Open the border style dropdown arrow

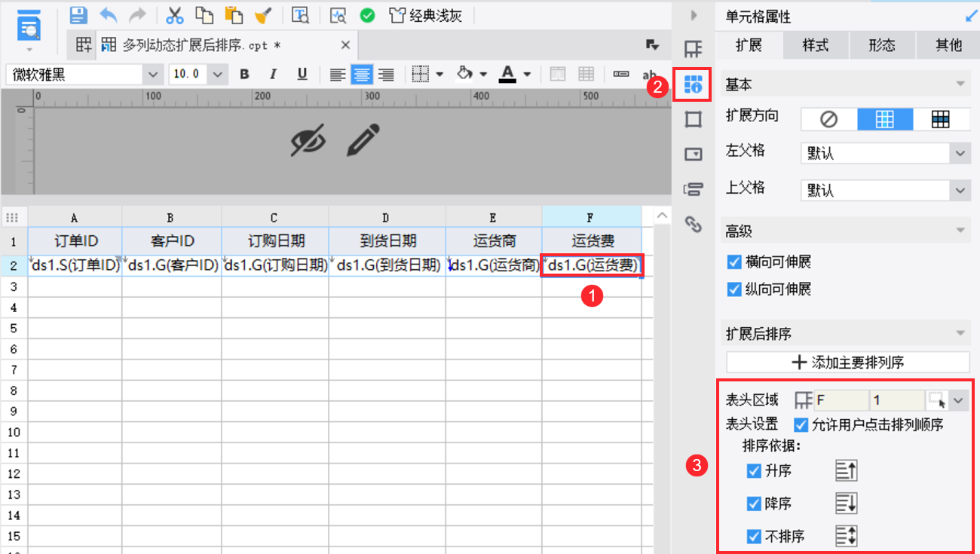coord(439,75)
